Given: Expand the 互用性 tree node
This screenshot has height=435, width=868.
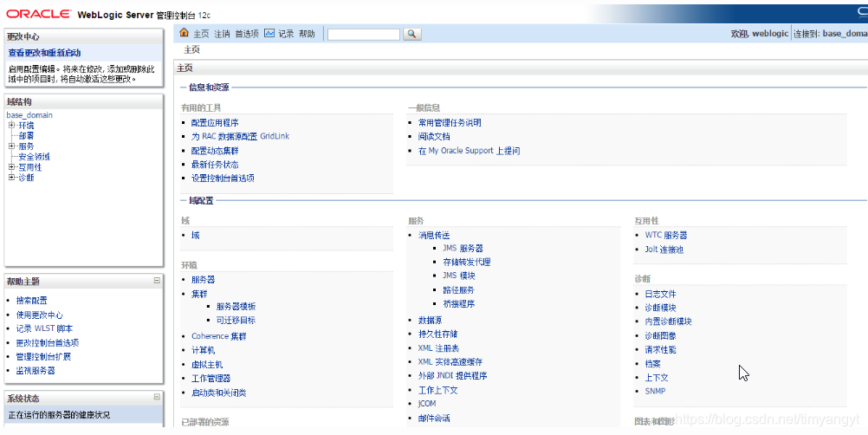Looking at the screenshot, I should point(11,167).
